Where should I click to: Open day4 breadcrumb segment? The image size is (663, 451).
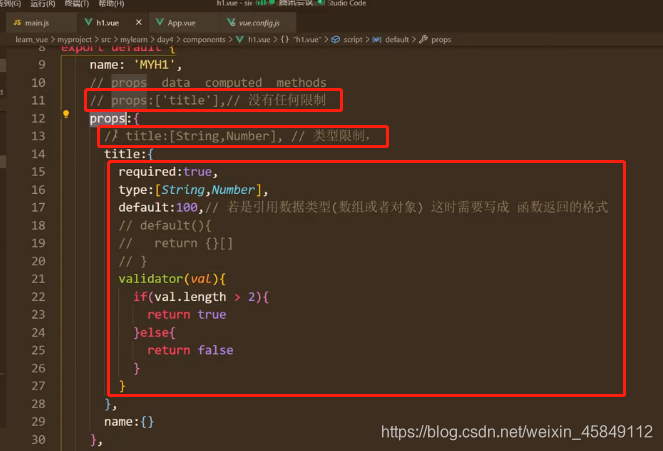[x=165, y=40]
